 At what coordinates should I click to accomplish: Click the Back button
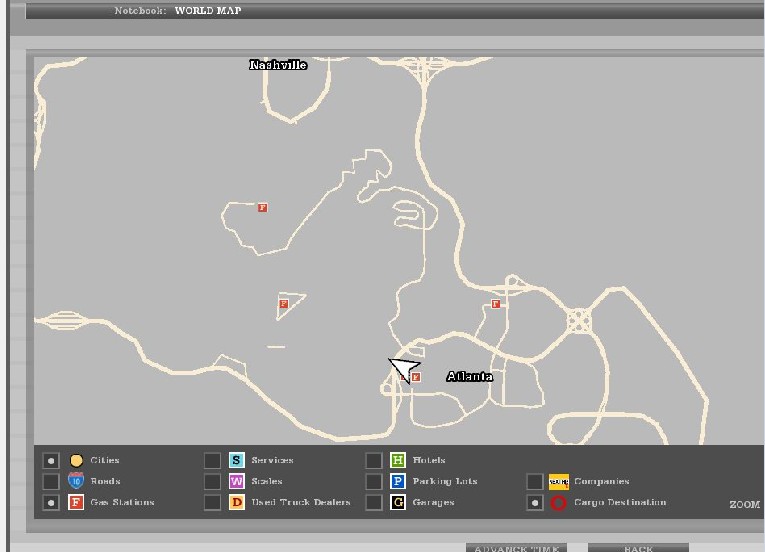[638, 548]
